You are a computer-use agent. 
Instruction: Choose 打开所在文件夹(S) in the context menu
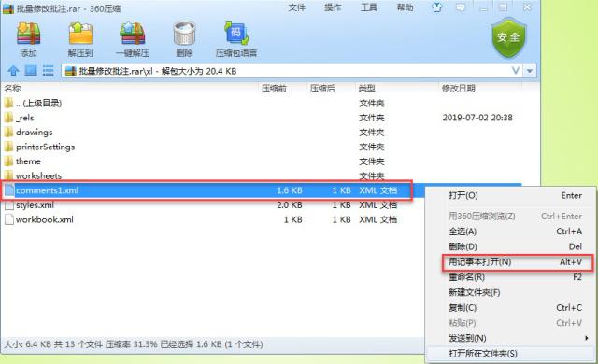click(510, 354)
